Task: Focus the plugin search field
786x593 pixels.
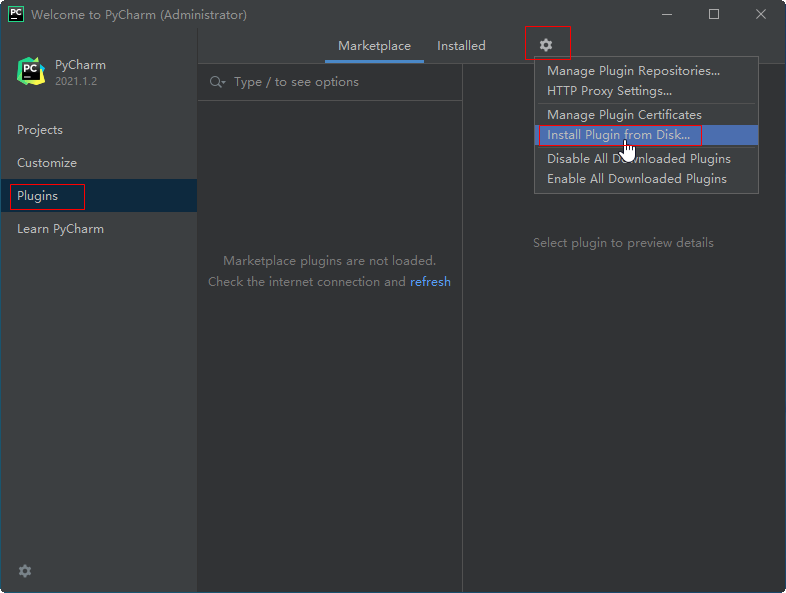Action: (330, 82)
